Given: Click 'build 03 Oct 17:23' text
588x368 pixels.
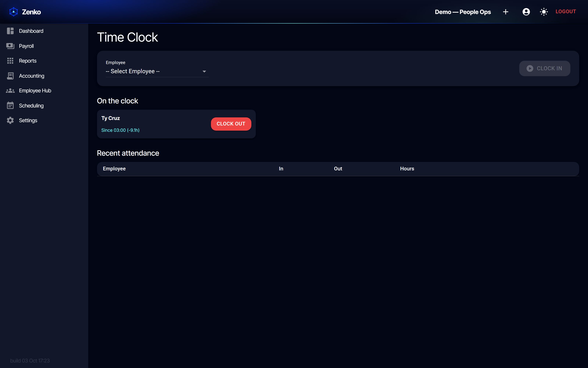Looking at the screenshot, I should [30, 361].
